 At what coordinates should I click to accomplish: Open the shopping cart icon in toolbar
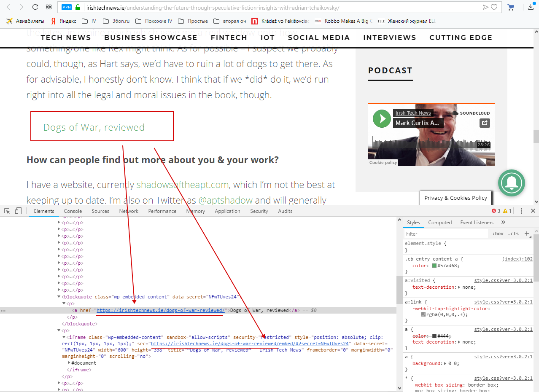coord(511,7)
